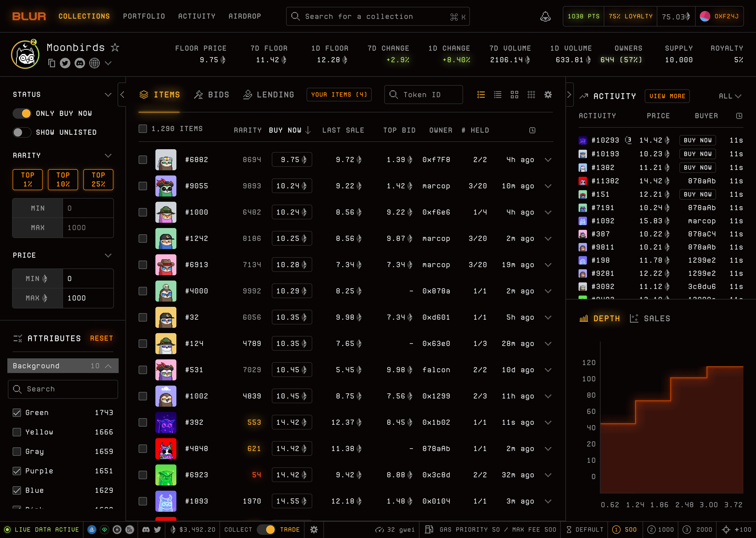Click the Token ID search field

pyautogui.click(x=423, y=95)
